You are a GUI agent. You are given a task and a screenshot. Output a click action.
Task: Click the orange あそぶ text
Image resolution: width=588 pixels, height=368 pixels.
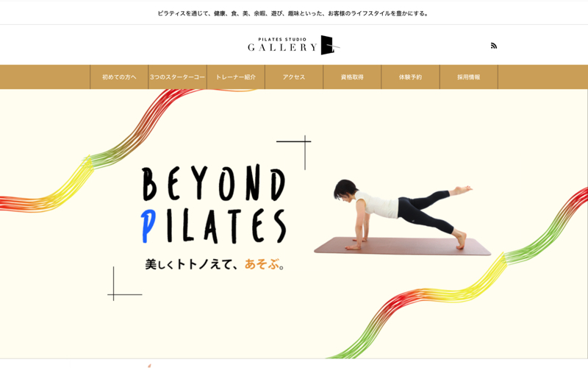pyautogui.click(x=262, y=264)
